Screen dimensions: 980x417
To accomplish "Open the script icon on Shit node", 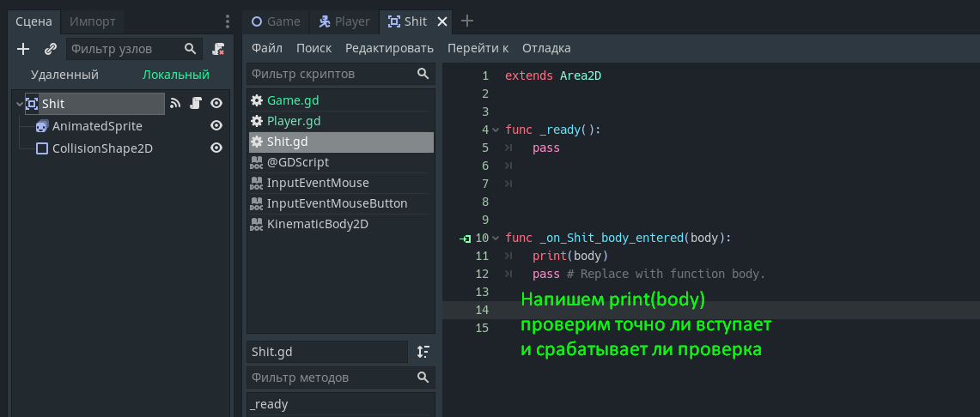I will coord(195,104).
